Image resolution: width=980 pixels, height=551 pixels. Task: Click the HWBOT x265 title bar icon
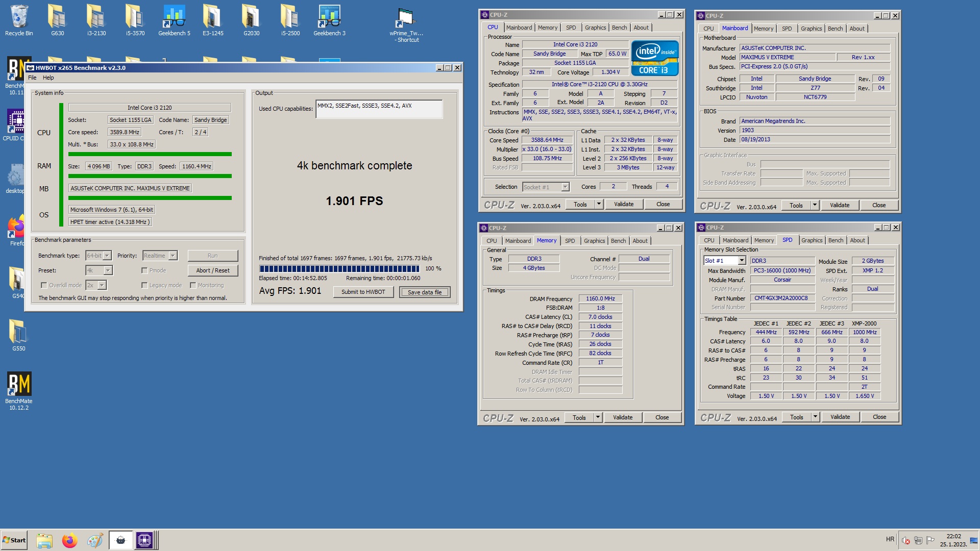30,68
